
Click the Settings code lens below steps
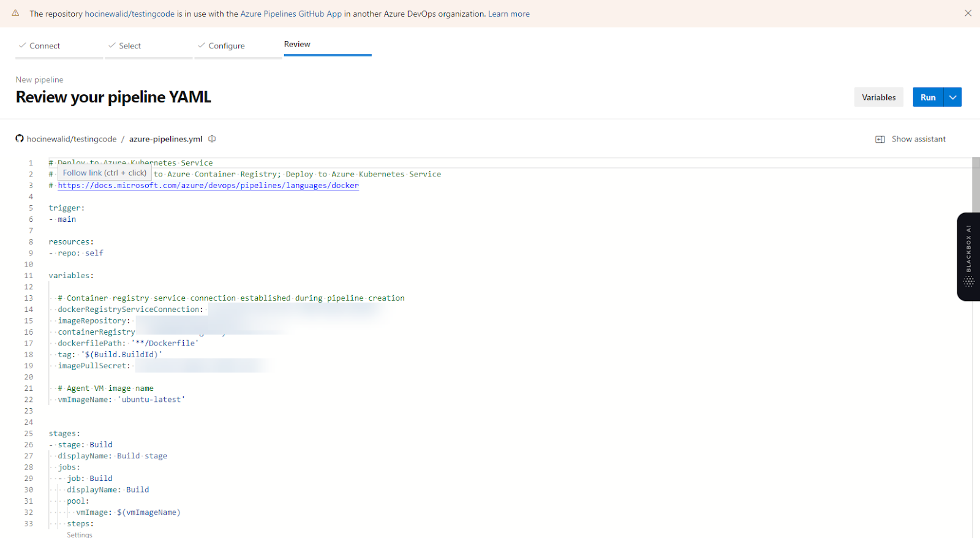click(80, 534)
